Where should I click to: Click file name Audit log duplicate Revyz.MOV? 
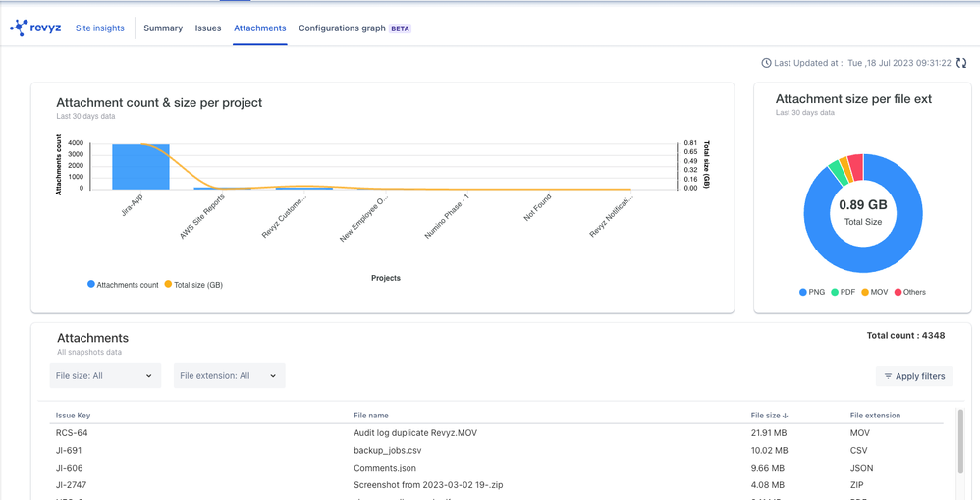click(415, 432)
